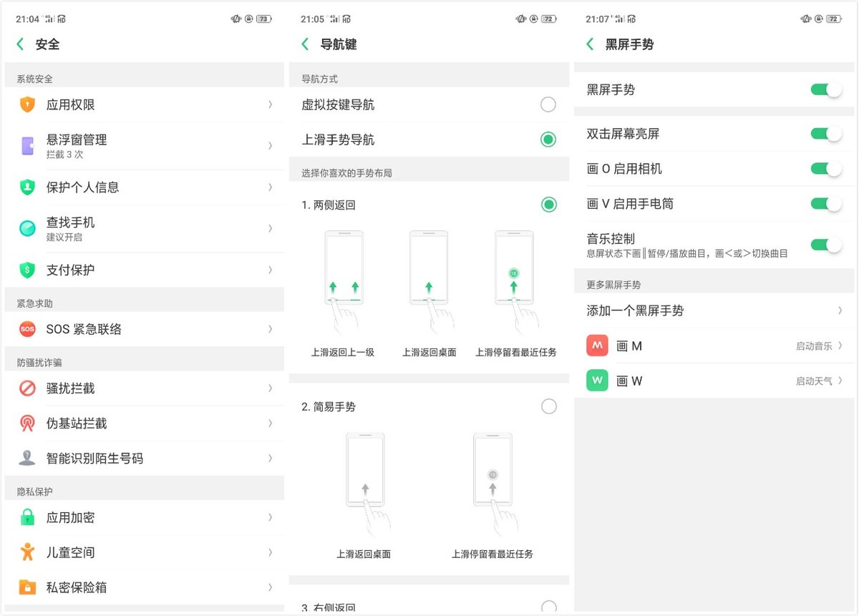Click the green M gesture badge icon
Image resolution: width=859 pixels, height=616 pixels.
[596, 346]
